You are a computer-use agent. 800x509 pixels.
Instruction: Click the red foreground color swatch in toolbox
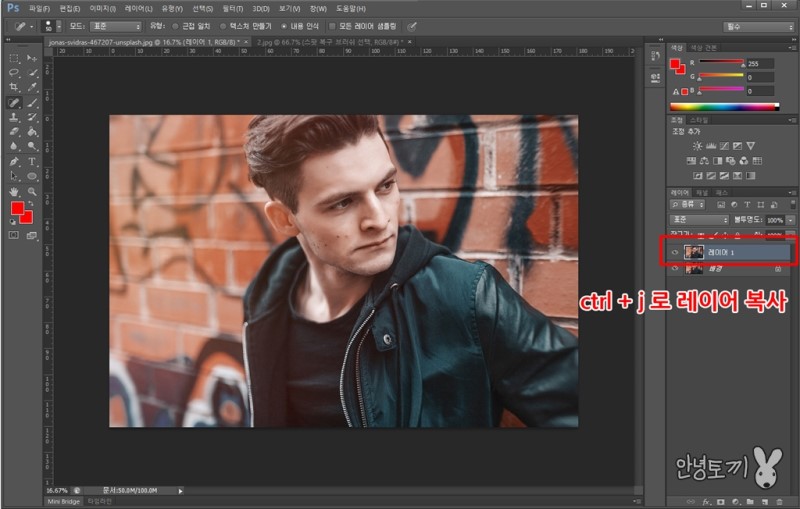16,208
